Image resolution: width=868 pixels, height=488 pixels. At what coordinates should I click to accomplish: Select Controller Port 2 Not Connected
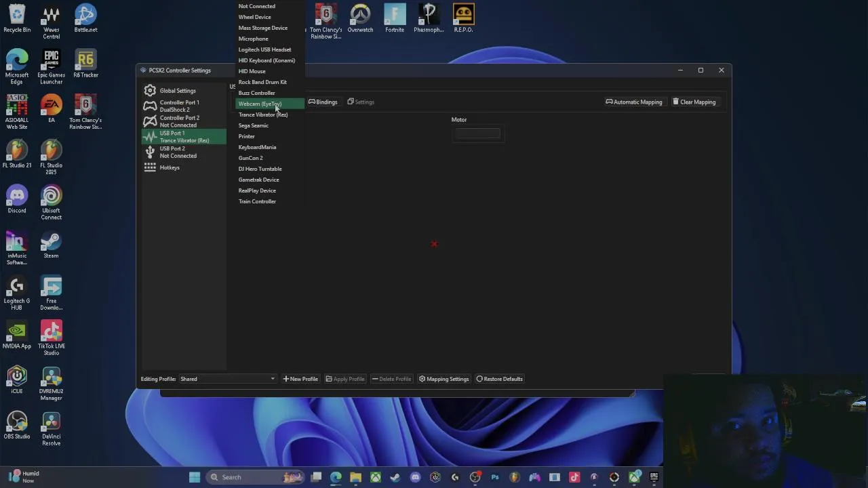tap(183, 121)
